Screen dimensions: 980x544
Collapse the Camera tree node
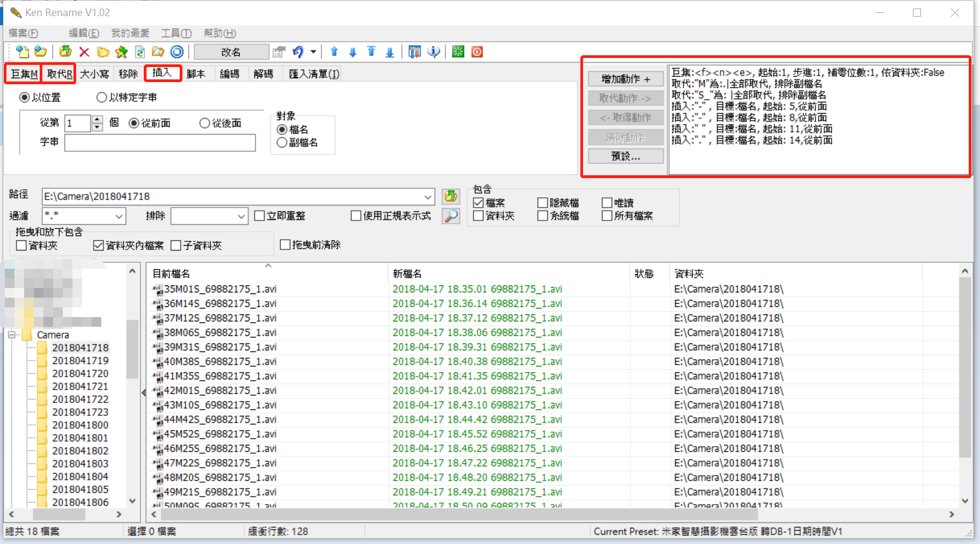11,335
